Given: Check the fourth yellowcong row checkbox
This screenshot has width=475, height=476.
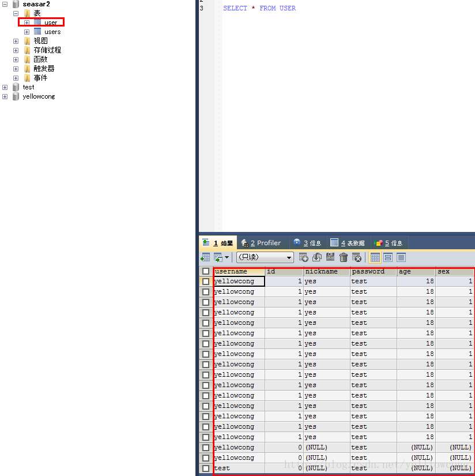Looking at the screenshot, I should click(206, 312).
